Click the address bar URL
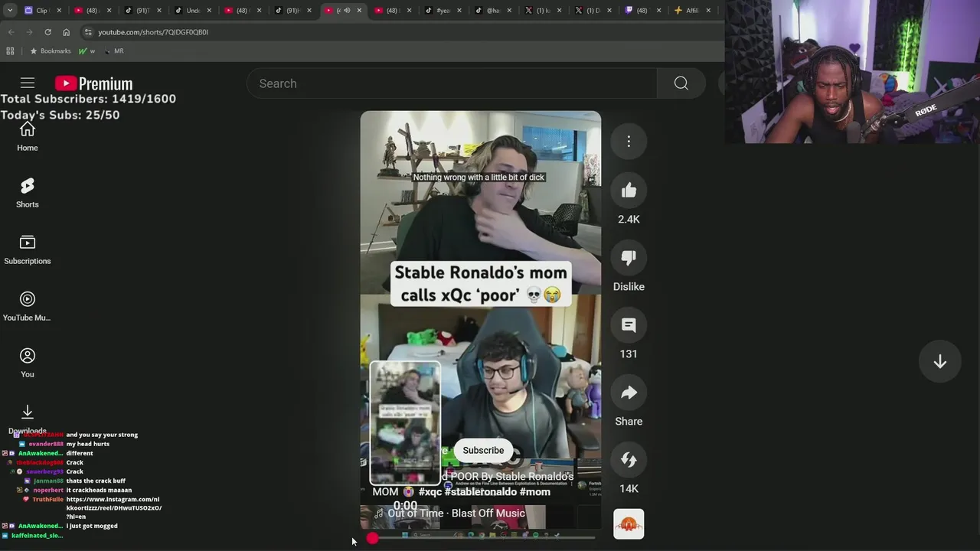980x551 pixels. pos(153,32)
